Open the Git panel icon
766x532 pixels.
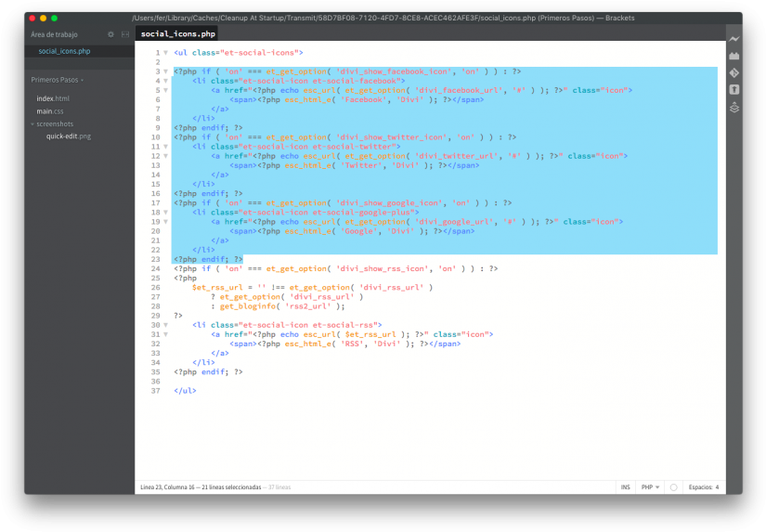click(x=734, y=72)
